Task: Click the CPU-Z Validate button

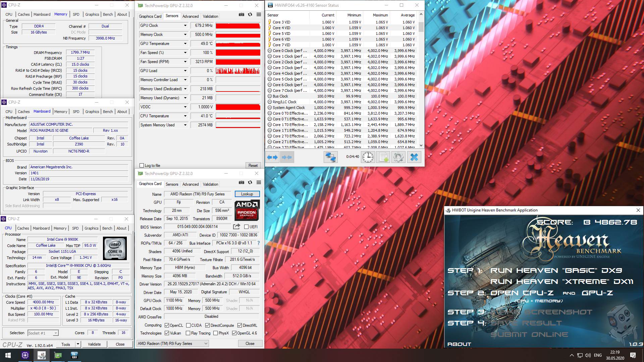Action: pyautogui.click(x=94, y=344)
